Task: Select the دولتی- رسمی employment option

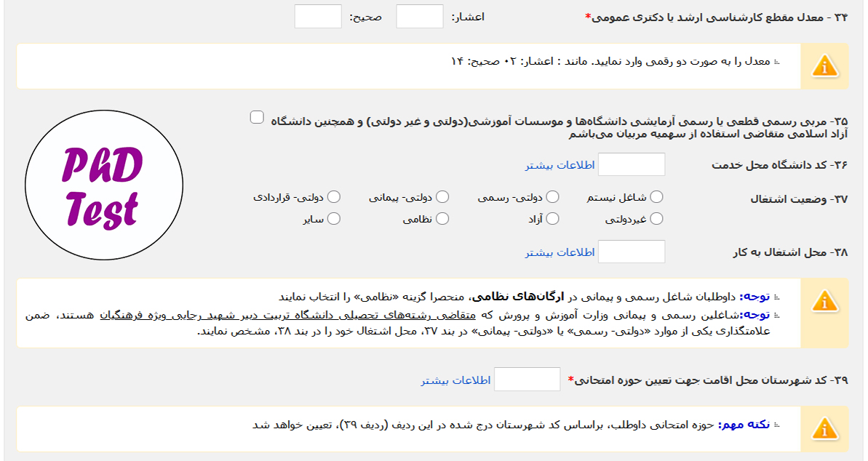Action: point(552,197)
